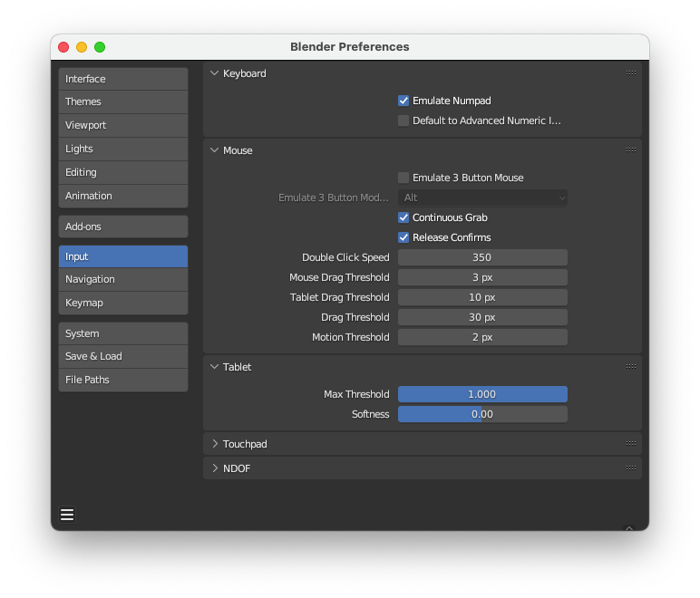Close the Blender Preferences window
This screenshot has height=598, width=700.
pos(63,47)
